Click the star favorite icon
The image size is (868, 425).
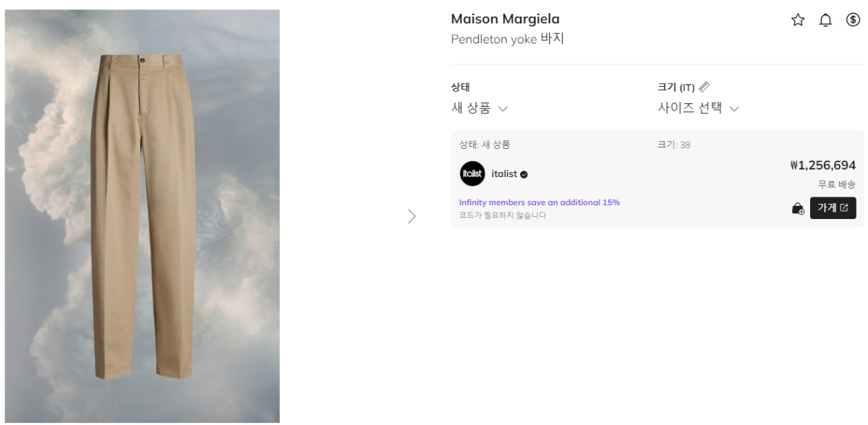(x=798, y=20)
